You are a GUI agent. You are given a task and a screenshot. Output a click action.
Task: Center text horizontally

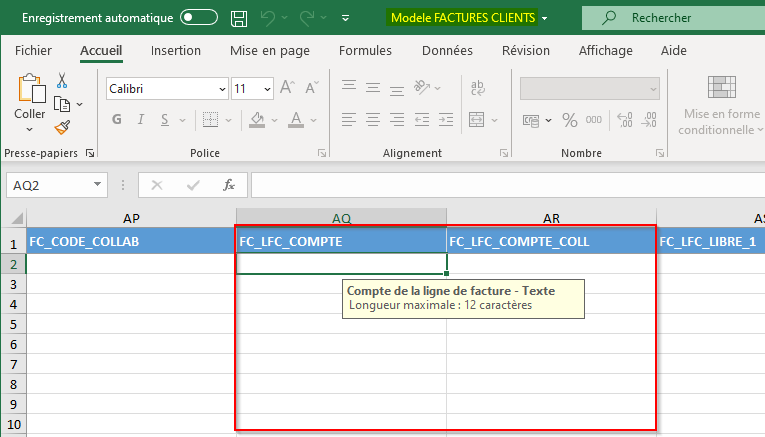[x=373, y=119]
